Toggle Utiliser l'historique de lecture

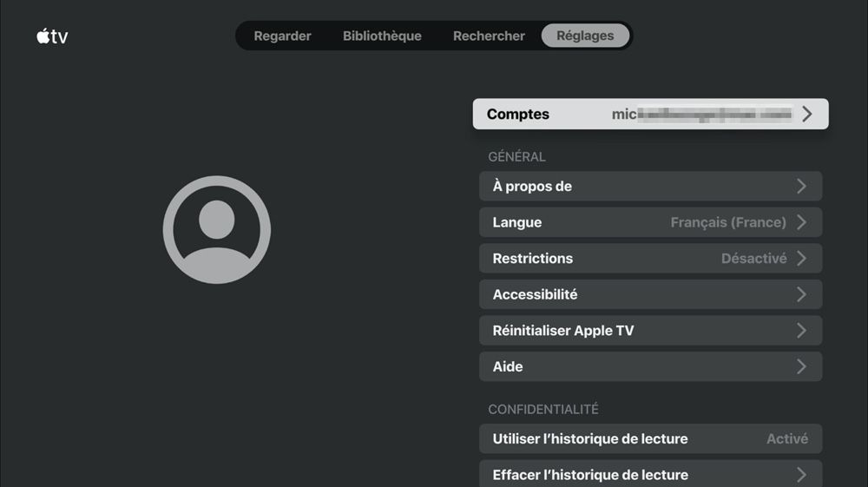tap(650, 439)
